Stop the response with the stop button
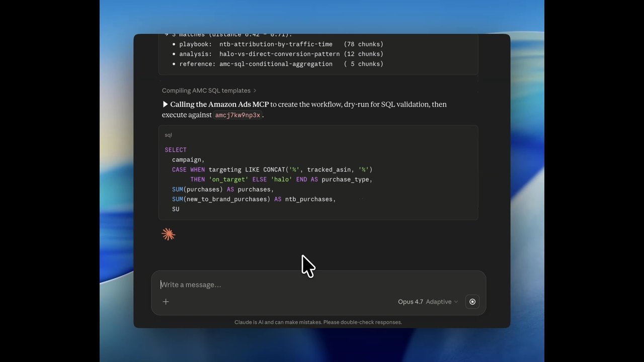 472,302
